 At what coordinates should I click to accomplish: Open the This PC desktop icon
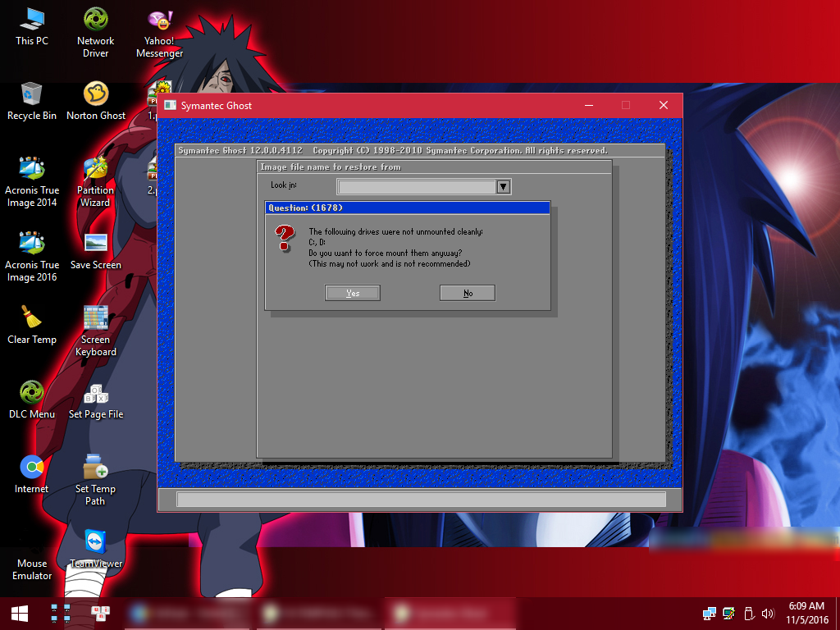tap(32, 27)
